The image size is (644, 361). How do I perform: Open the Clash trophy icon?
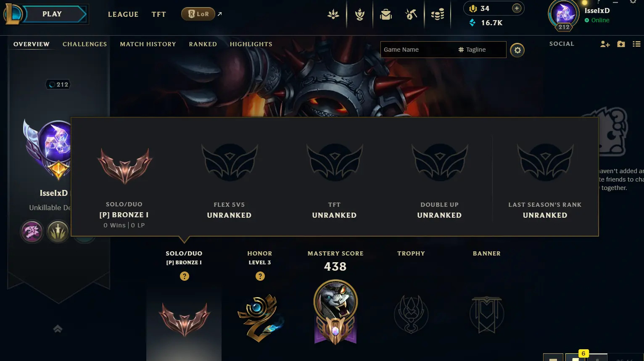point(359,14)
